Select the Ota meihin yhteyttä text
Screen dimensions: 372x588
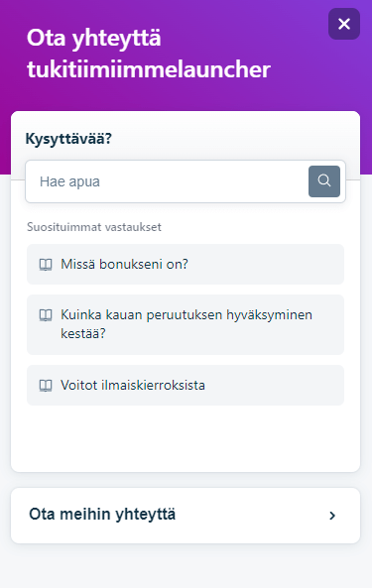pyautogui.click(x=102, y=514)
